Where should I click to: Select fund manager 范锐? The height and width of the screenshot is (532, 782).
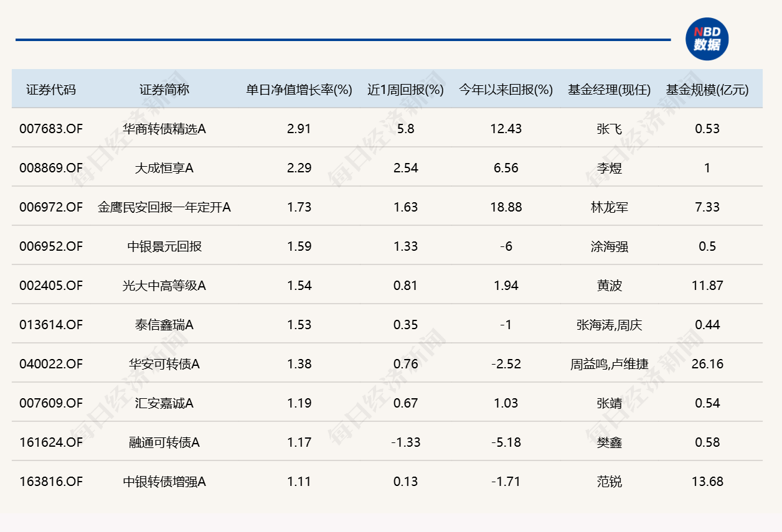[609, 482]
